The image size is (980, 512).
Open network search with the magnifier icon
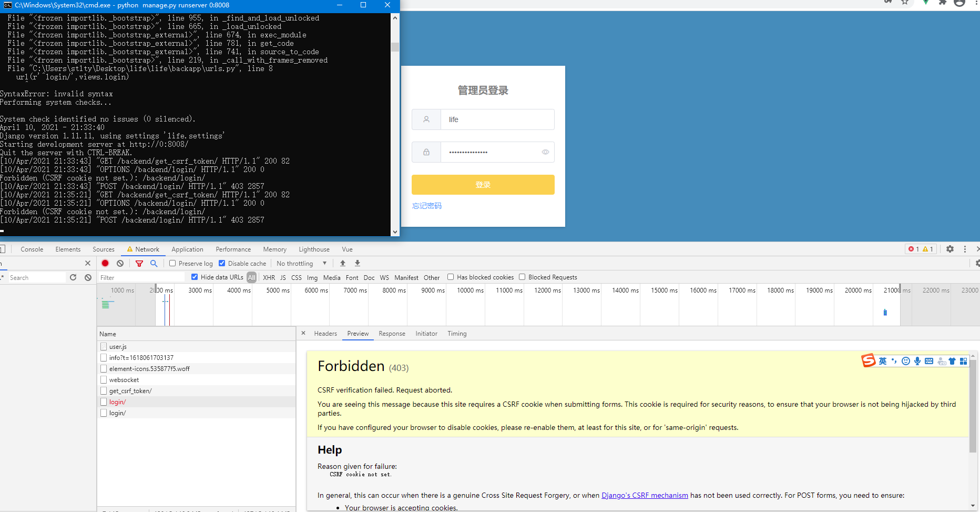[x=154, y=263]
